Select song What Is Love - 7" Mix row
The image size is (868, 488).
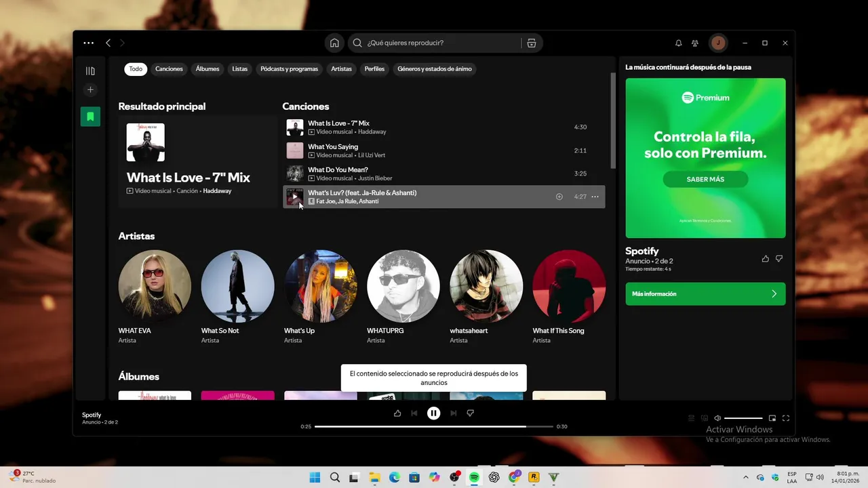point(444,127)
